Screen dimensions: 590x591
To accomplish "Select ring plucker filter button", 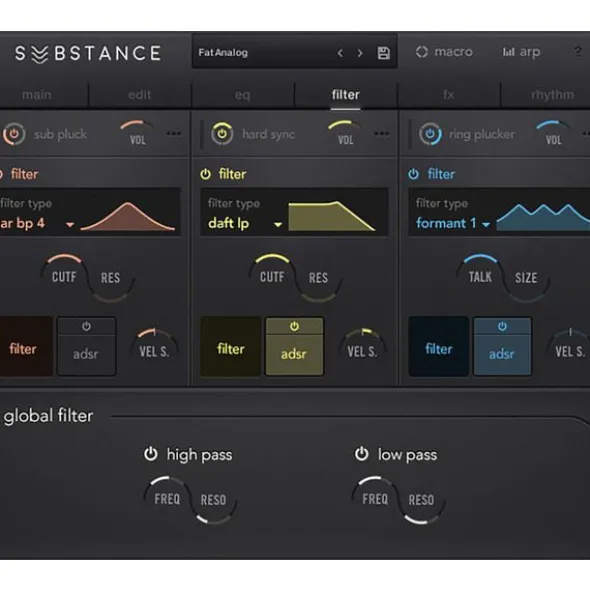I will pos(439,347).
